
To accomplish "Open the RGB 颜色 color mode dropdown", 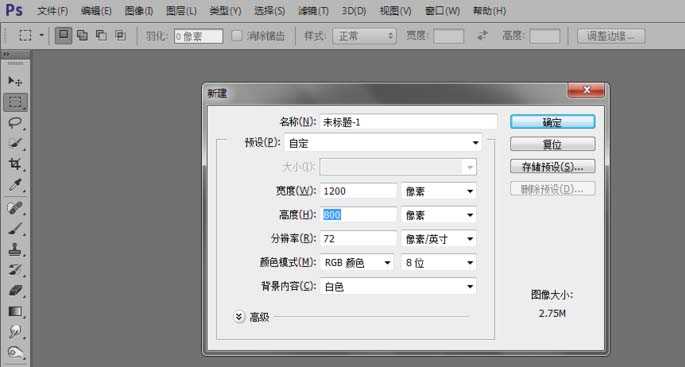I will pyautogui.click(x=357, y=263).
